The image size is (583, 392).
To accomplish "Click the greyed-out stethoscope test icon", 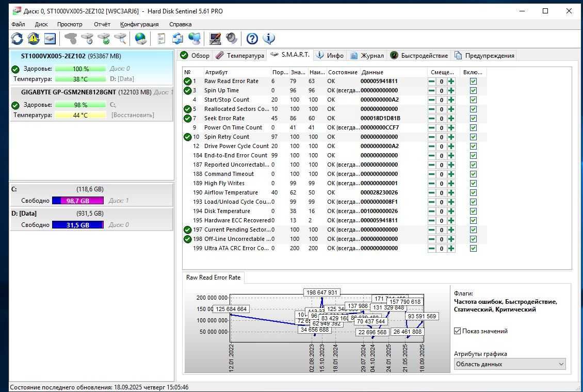I will coord(71,38).
